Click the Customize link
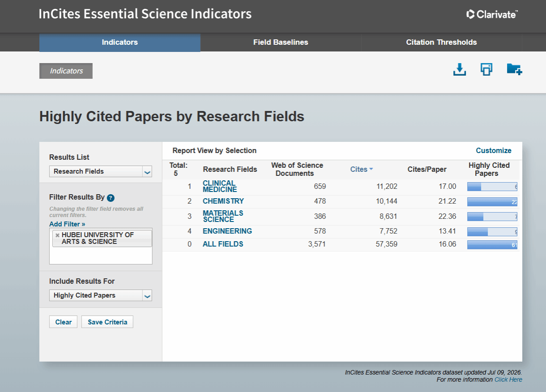 (x=494, y=150)
